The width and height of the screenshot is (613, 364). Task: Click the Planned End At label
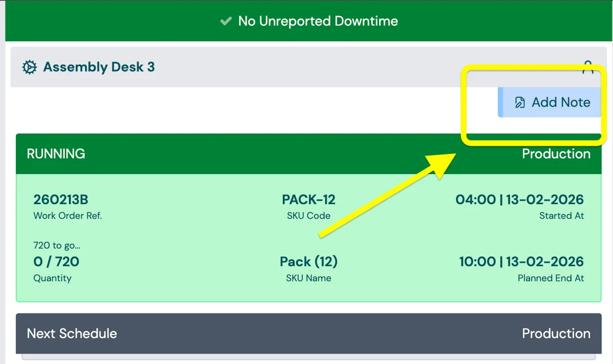point(550,278)
